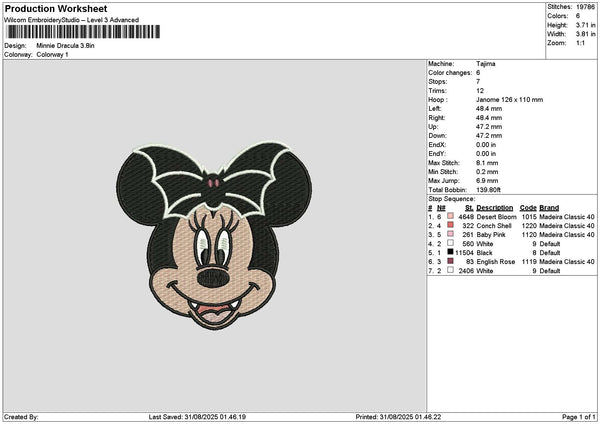
Task: Click the design name "Minnie Dracula 3.8in"
Action: coord(65,46)
